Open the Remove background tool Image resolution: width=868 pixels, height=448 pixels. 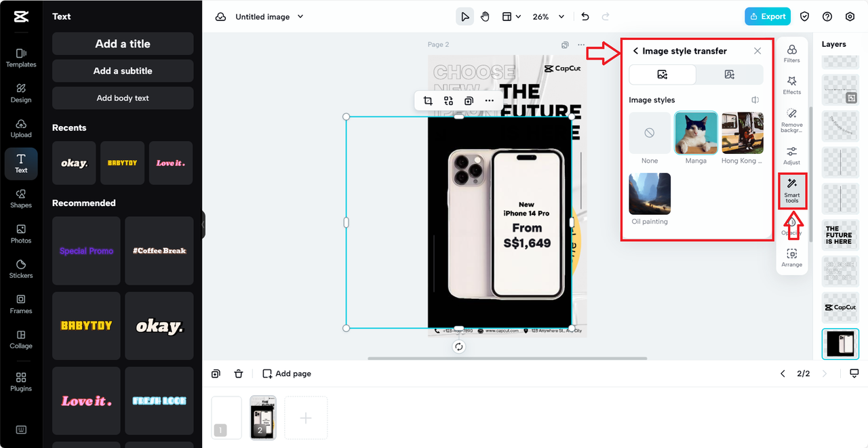791,121
